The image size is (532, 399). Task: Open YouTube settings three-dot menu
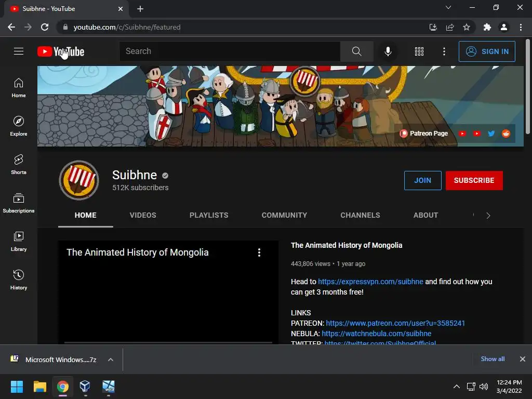(x=444, y=51)
